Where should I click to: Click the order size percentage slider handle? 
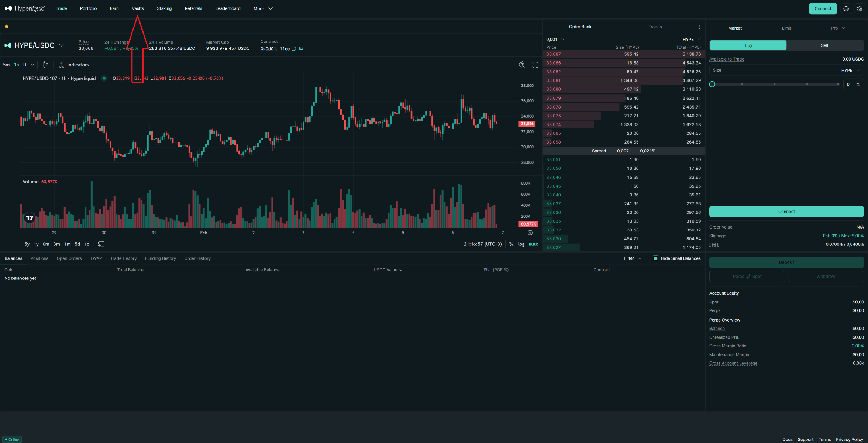(x=712, y=85)
